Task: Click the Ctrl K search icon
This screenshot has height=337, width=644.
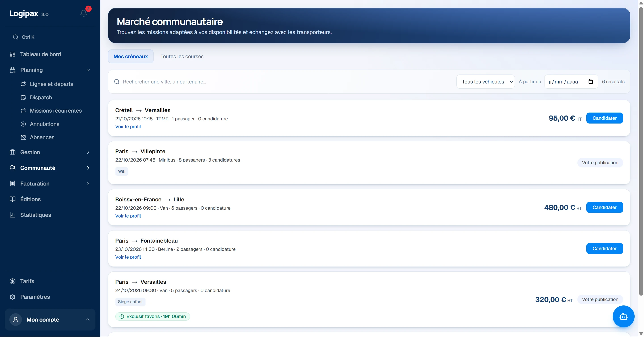Action: coord(15,37)
